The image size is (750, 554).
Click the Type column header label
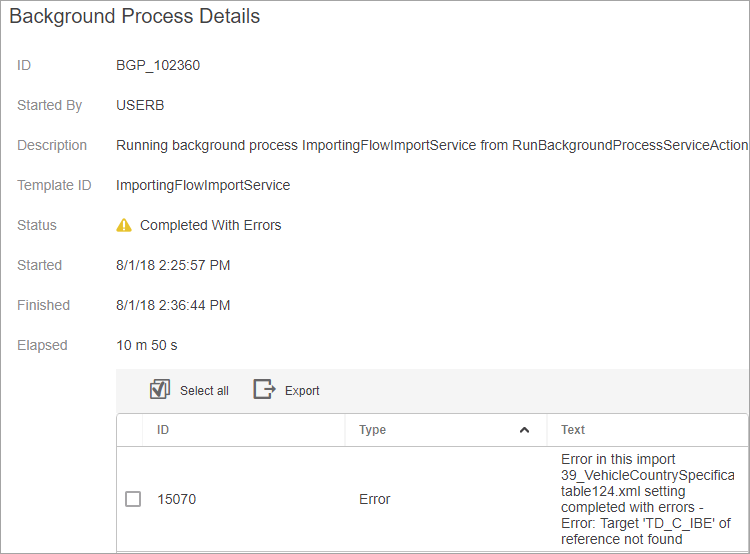tap(372, 430)
